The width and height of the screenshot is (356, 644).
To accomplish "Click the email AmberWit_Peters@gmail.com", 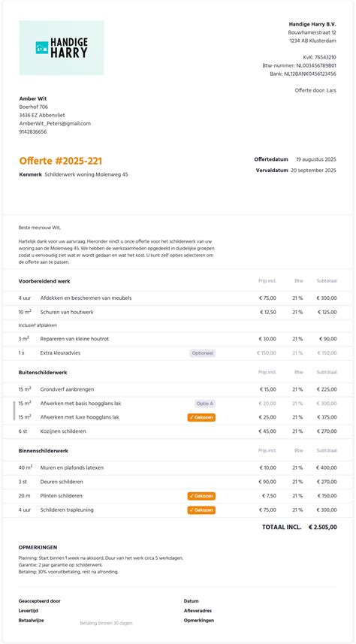I will [55, 123].
